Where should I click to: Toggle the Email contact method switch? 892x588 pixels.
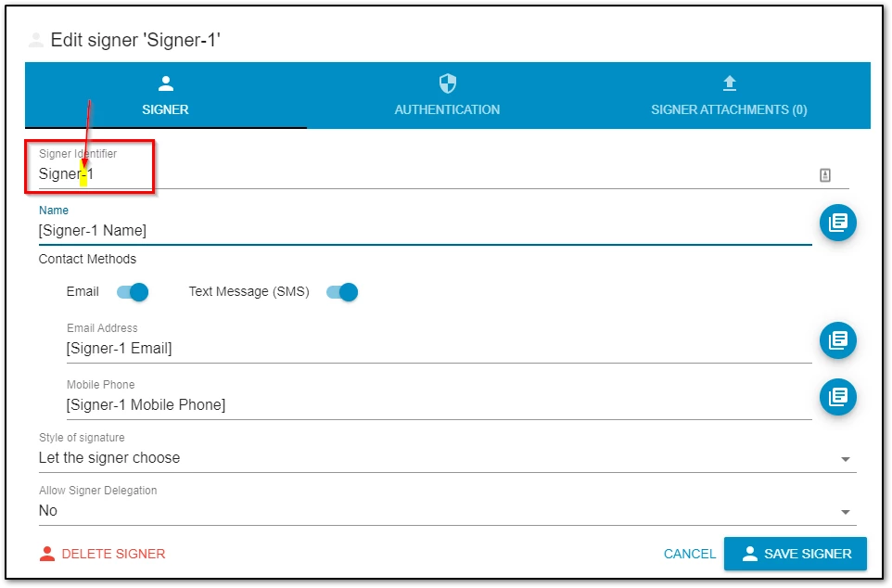point(133,292)
